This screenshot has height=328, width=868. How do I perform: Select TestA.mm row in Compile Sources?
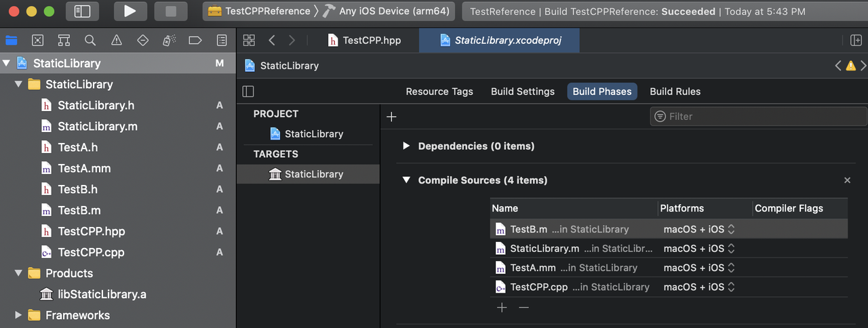pos(669,268)
